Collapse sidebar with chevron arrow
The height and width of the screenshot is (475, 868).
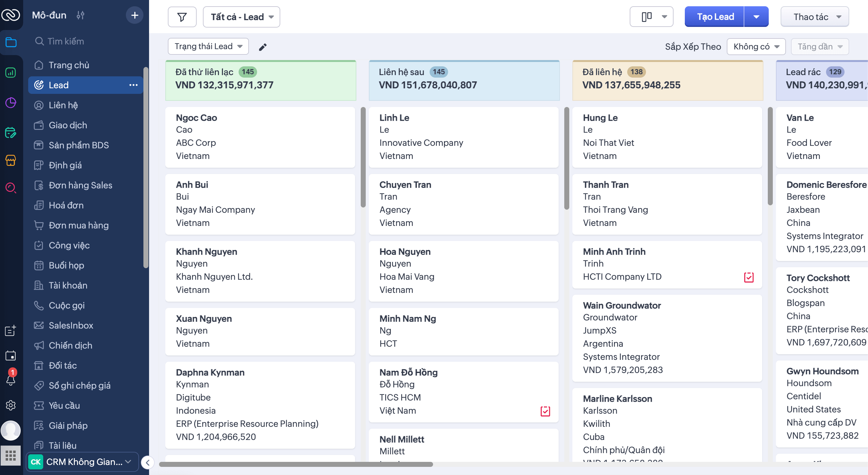147,462
